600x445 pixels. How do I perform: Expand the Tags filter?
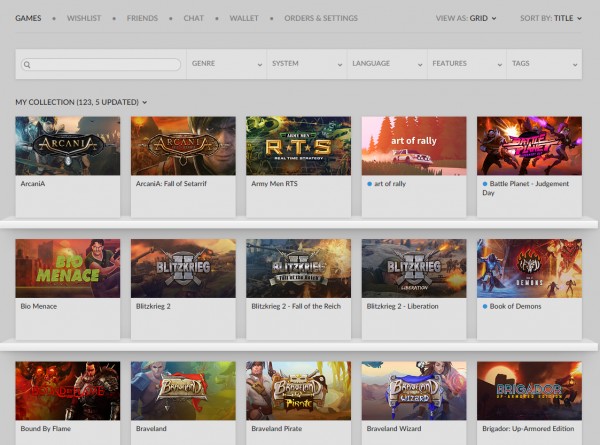pos(544,64)
